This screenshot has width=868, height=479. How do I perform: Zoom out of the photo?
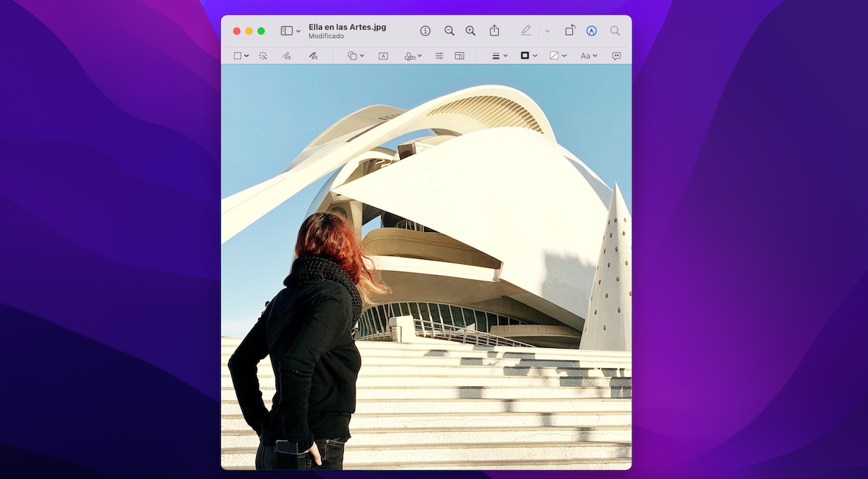(450, 30)
